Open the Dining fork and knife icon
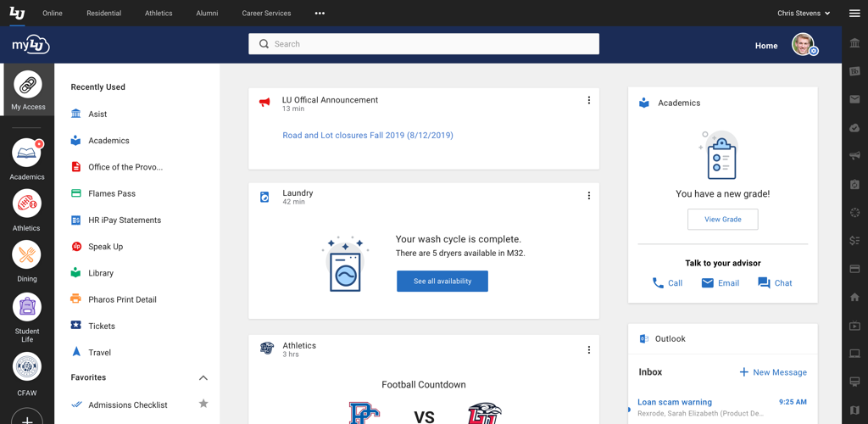868x424 pixels. pos(26,254)
